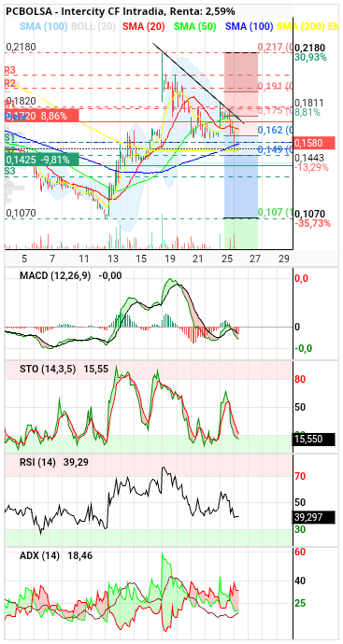The width and height of the screenshot is (343, 644).
Task: Click the red 70 level on RSI axis
Action: (300, 477)
